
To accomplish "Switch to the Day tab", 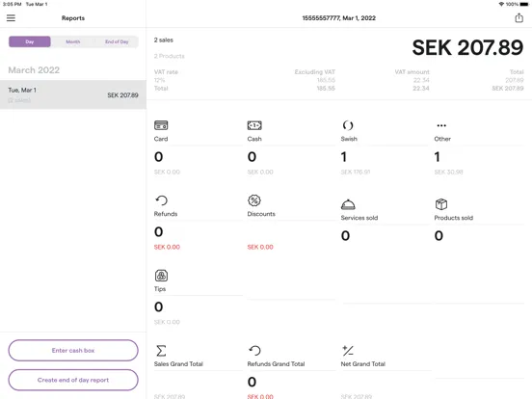I will pyautogui.click(x=30, y=41).
